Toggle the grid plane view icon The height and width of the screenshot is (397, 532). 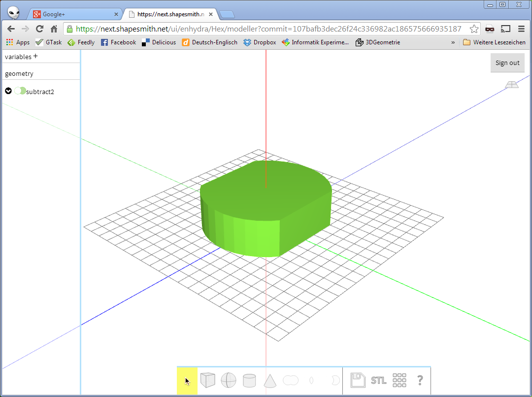point(512,85)
